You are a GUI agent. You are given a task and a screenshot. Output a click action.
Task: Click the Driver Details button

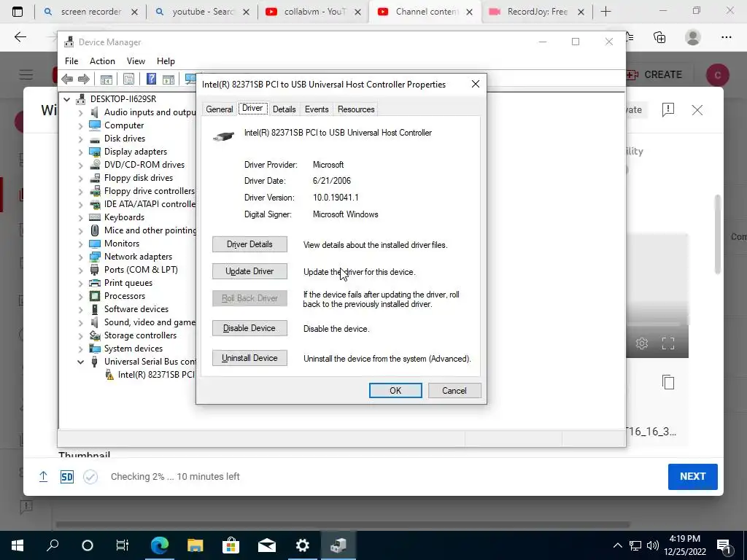click(x=249, y=244)
